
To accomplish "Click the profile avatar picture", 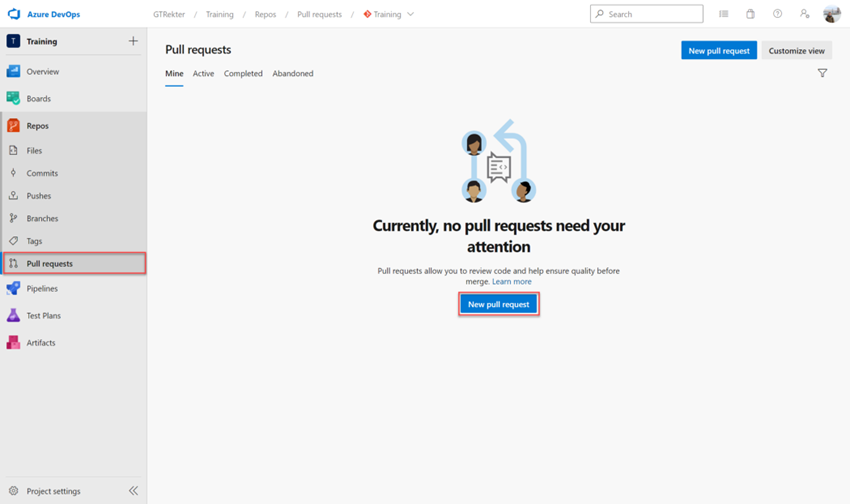I will pos(832,14).
